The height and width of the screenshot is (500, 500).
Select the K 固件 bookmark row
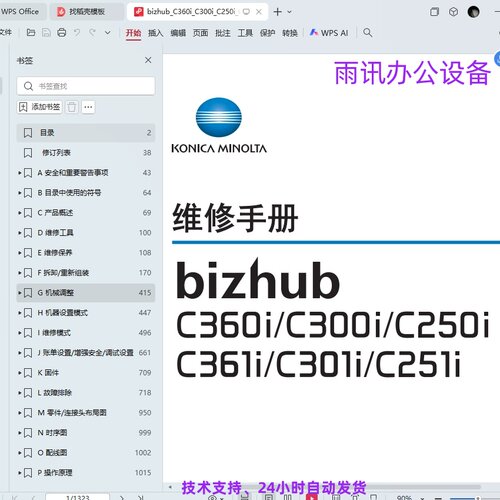[x=86, y=373]
